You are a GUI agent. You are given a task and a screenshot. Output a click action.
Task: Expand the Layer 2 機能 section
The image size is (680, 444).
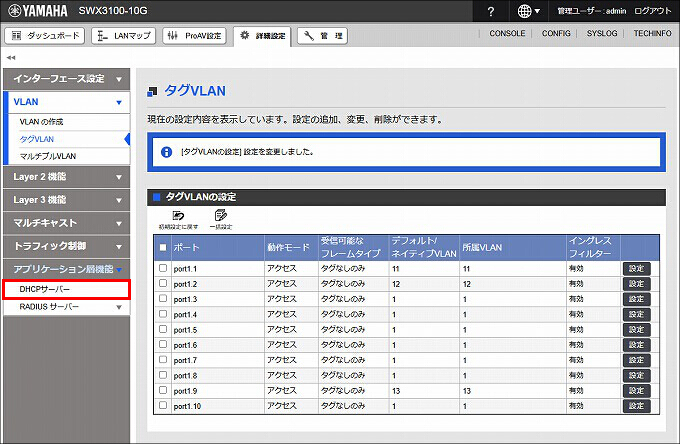click(x=65, y=177)
